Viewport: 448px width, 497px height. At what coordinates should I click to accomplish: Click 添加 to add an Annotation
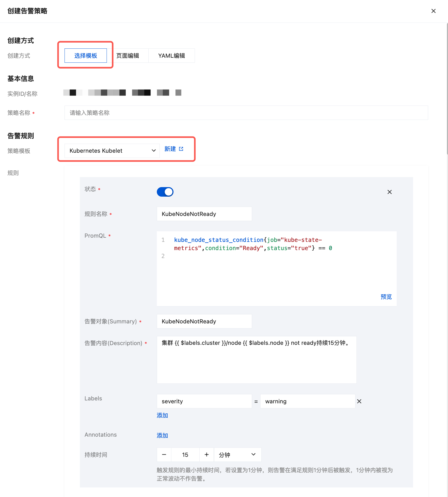tap(162, 435)
